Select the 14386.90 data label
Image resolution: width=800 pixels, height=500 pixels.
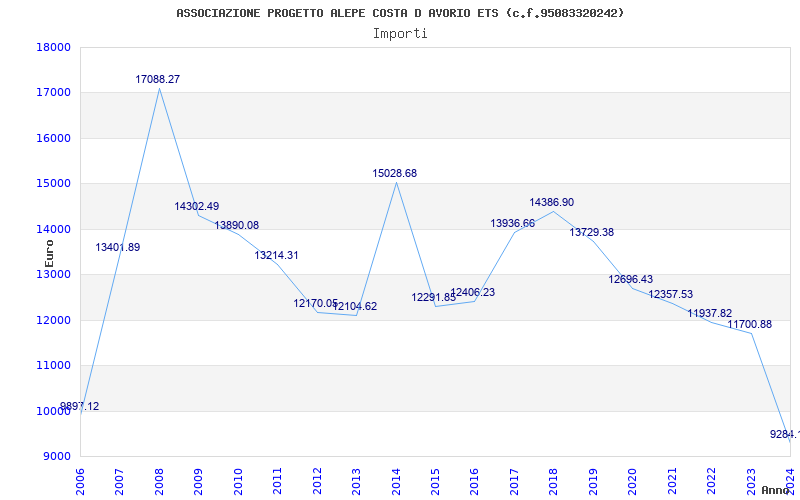(x=552, y=203)
